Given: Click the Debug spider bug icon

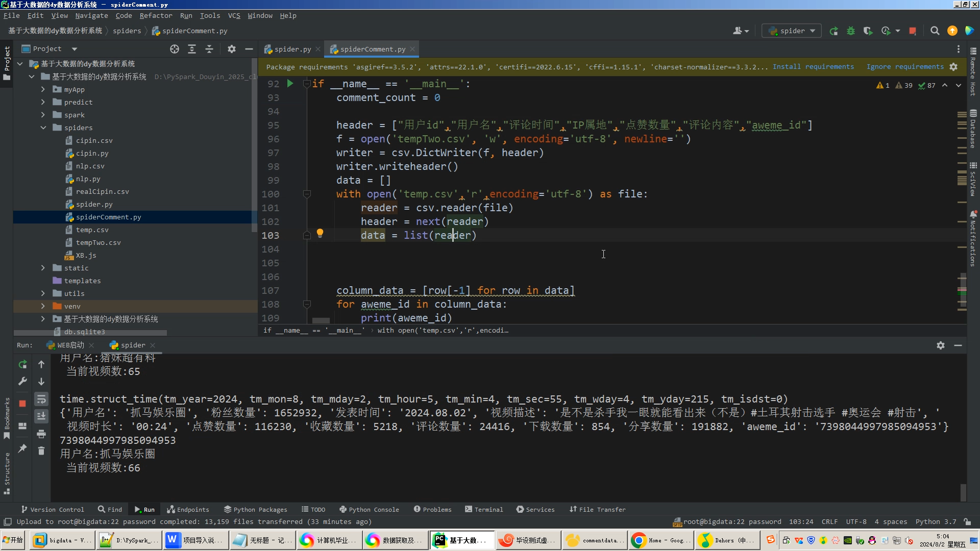Looking at the screenshot, I should tap(850, 31).
